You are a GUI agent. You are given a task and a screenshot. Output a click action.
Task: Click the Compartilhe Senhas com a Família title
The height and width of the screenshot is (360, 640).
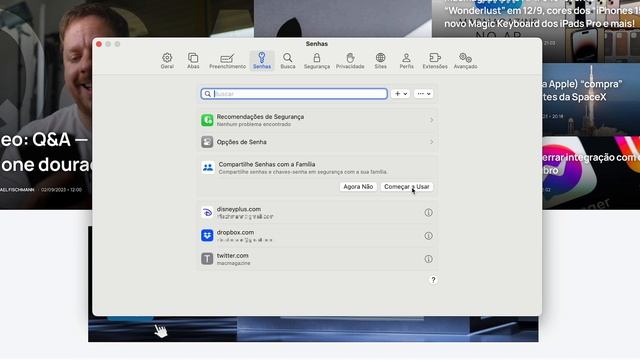(267, 164)
